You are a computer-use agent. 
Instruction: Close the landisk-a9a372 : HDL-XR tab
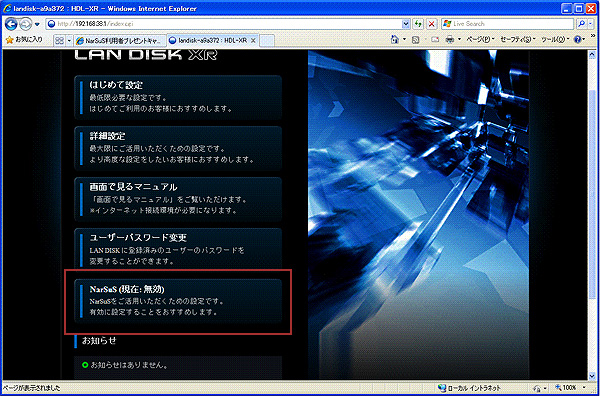[x=253, y=40]
